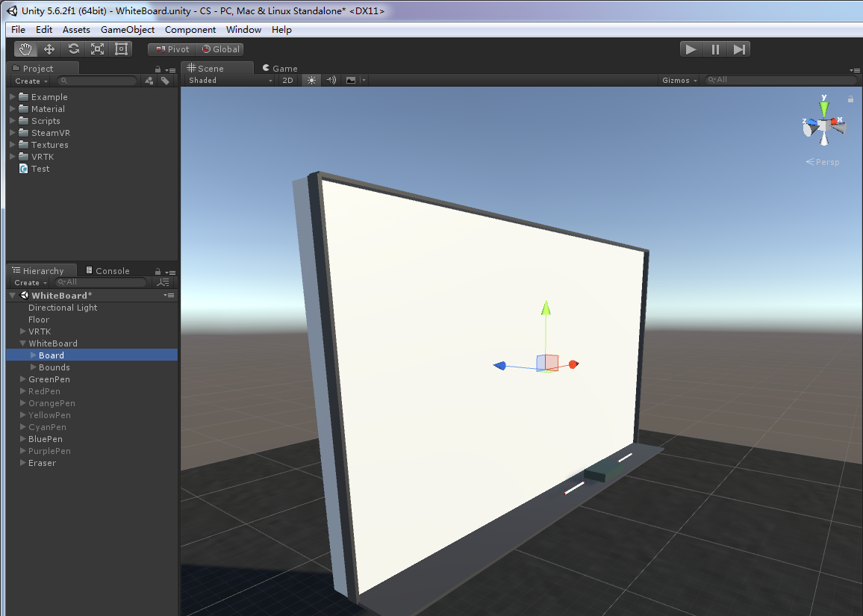Open scene effects dropdown arrow
Viewport: 863px width, 616px height.
(x=364, y=81)
